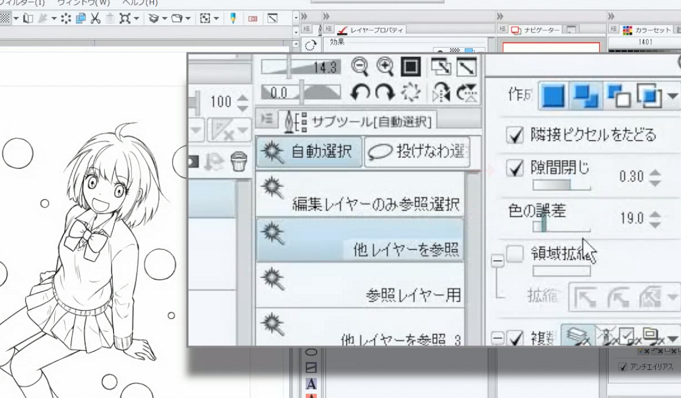Screen dimensions: 681x398
Task: Select the 他レイヤーを参照 3 subtool
Action: click(x=360, y=328)
